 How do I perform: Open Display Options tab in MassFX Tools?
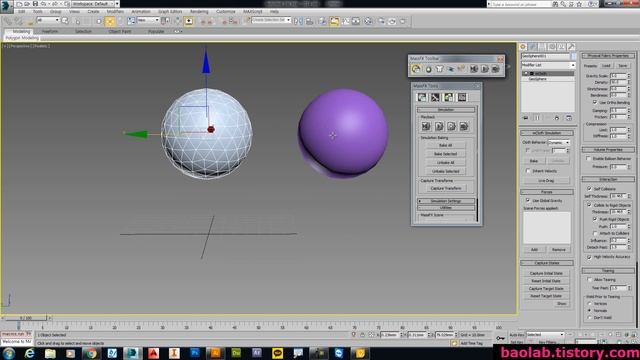click(462, 97)
